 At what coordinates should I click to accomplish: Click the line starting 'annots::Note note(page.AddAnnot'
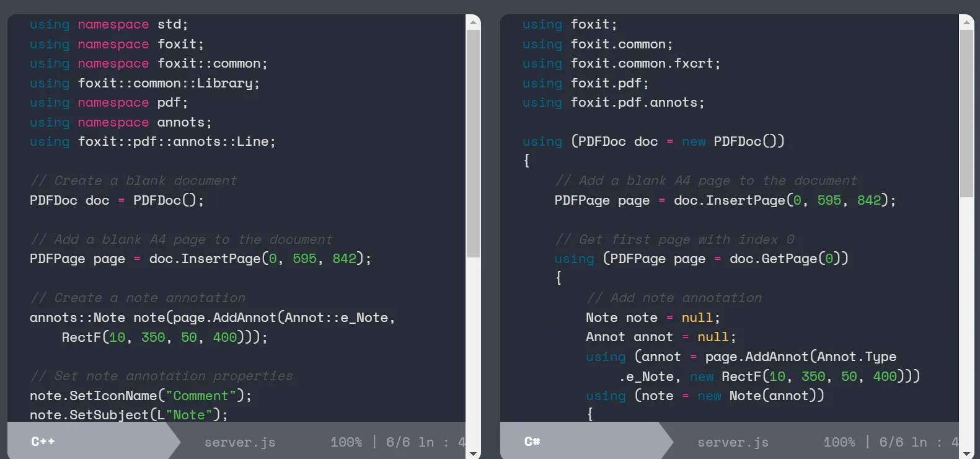213,318
